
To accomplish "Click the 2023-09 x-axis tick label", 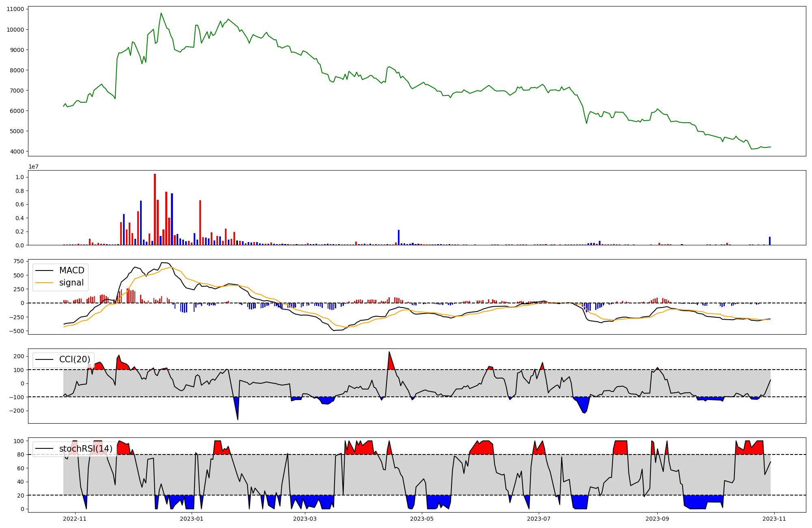I will tap(657, 519).
